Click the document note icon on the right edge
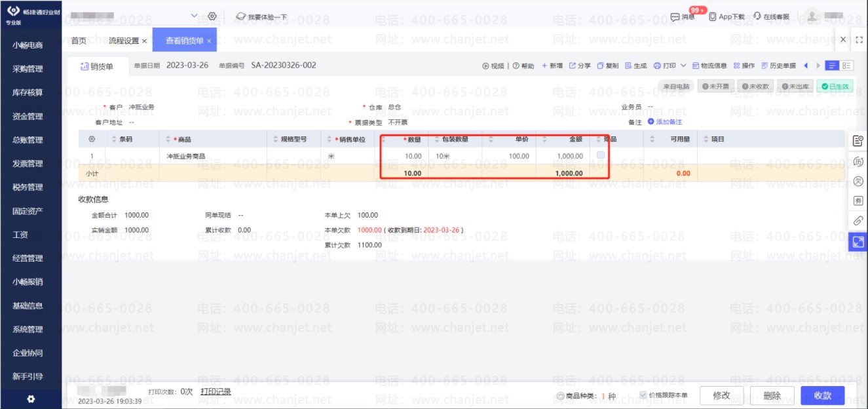868x409 pixels. 858,140
